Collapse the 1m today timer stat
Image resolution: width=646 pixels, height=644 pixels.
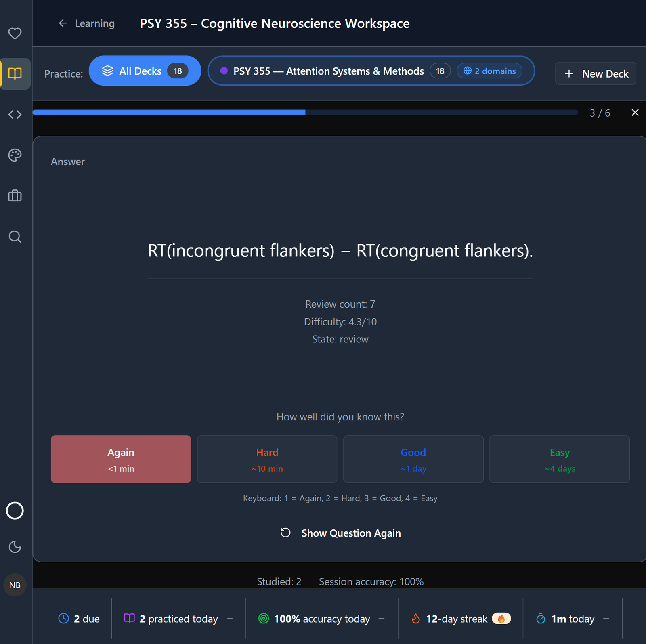[x=606, y=619]
